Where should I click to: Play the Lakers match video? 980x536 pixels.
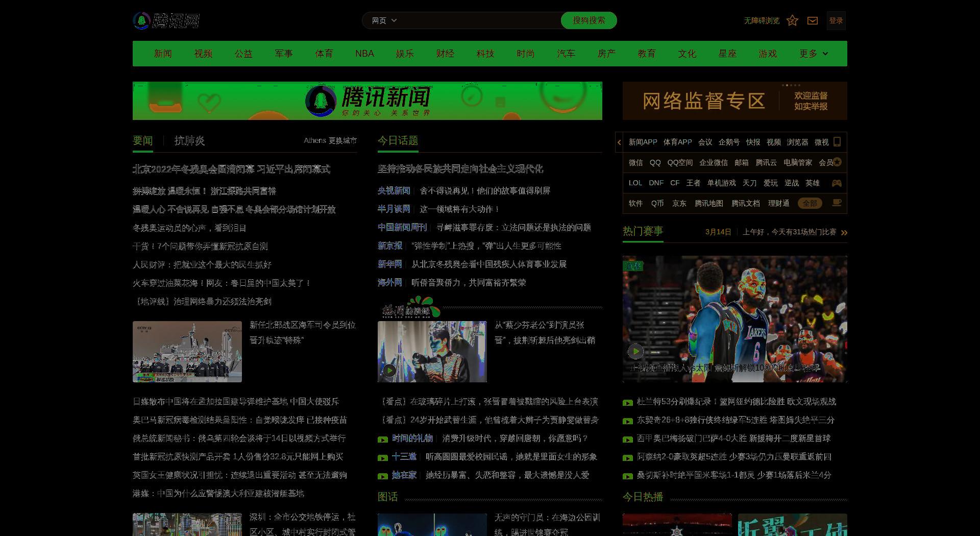click(x=635, y=351)
